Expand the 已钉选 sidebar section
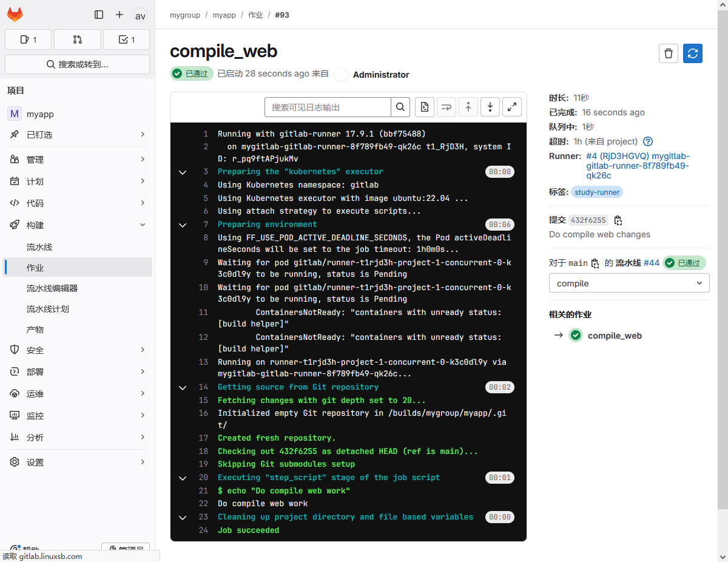The width and height of the screenshot is (728, 562). 77,134
